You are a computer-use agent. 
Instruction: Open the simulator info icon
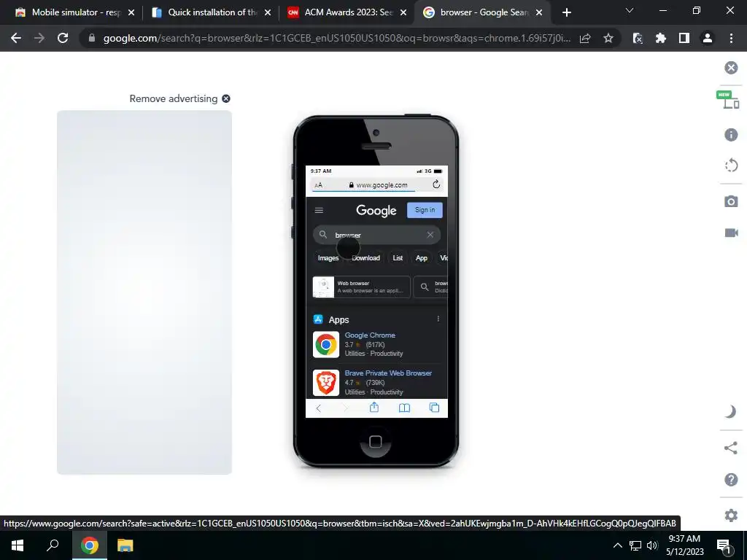[x=731, y=135]
